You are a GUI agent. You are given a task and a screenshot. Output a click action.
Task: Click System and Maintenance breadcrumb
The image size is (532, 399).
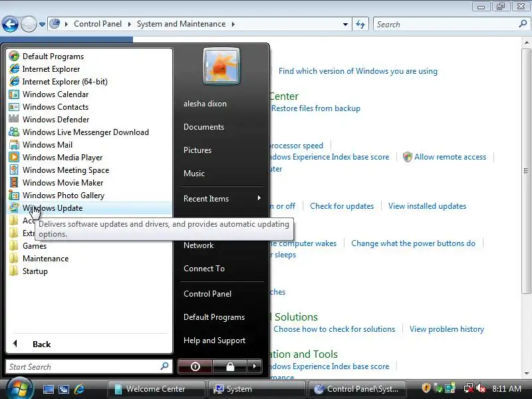pos(181,24)
